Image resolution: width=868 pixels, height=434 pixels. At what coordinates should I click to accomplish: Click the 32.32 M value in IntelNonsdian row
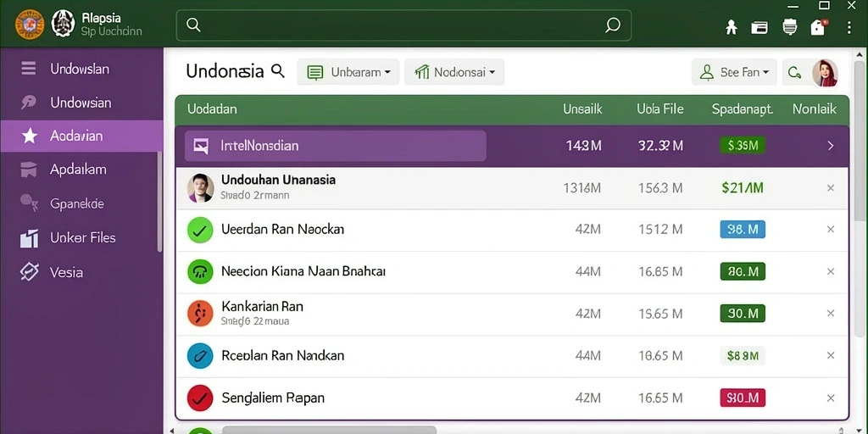pyautogui.click(x=660, y=146)
